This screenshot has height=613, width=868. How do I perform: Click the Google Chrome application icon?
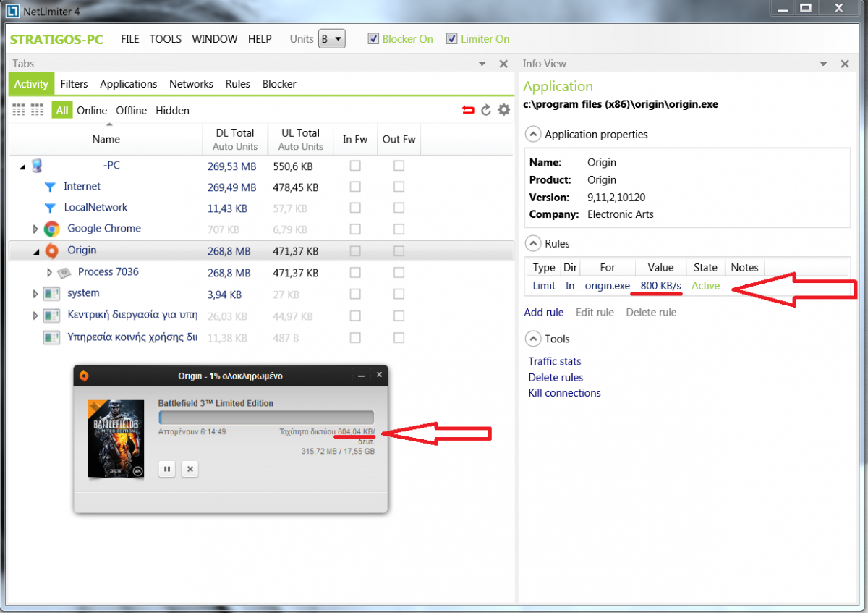(x=51, y=229)
